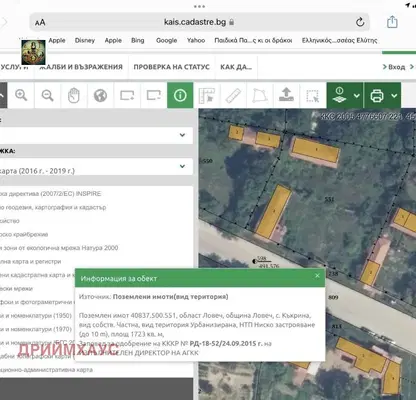Open the ЖАЛБИ И ВЪЗРАЖЕНИЯ tab
Image resolution: width=416 pixels, height=400 pixels.
point(81,67)
